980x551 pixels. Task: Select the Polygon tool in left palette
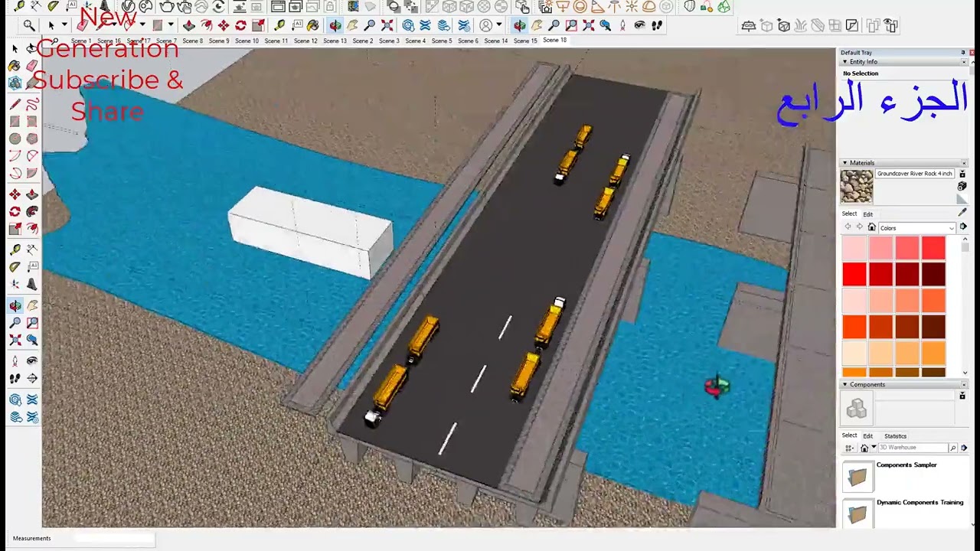tap(32, 139)
